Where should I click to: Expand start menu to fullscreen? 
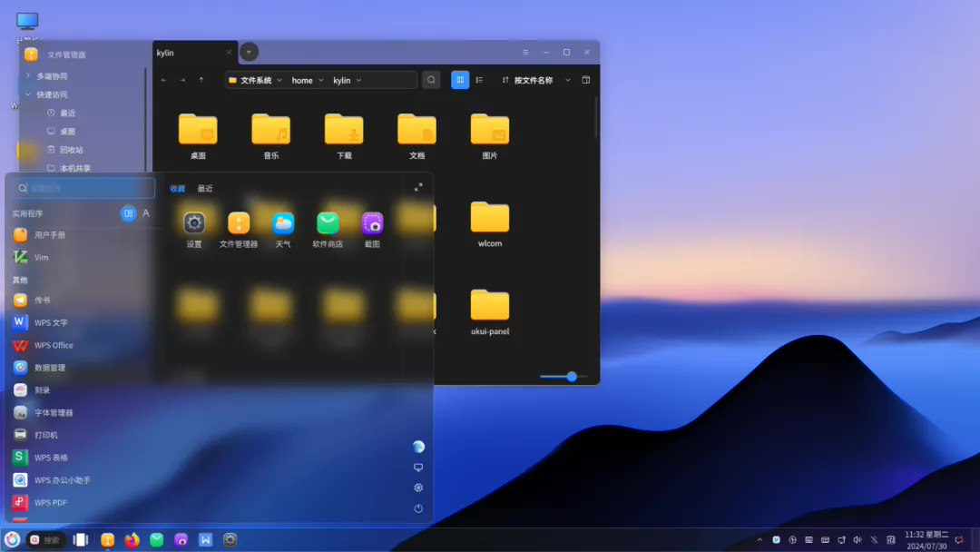418,188
